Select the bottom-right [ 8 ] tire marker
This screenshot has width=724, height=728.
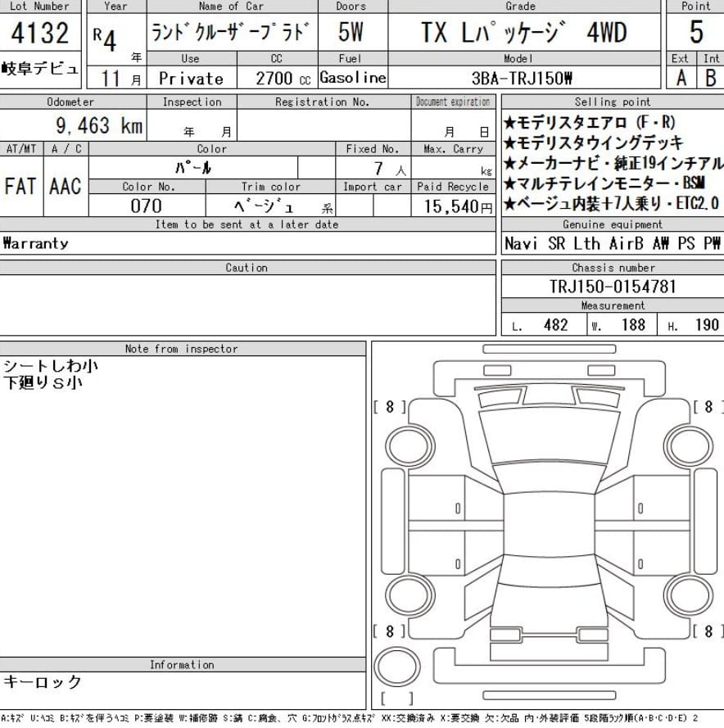pos(708,631)
